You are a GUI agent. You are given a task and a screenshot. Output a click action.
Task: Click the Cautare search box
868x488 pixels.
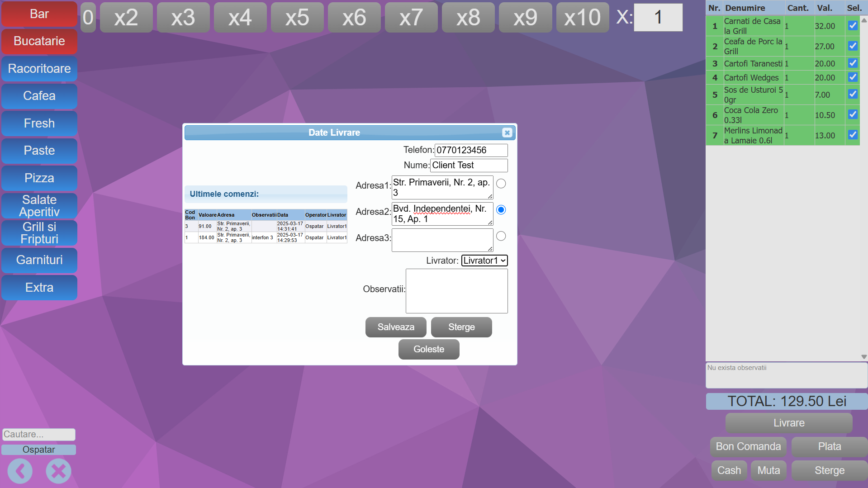[x=38, y=434]
